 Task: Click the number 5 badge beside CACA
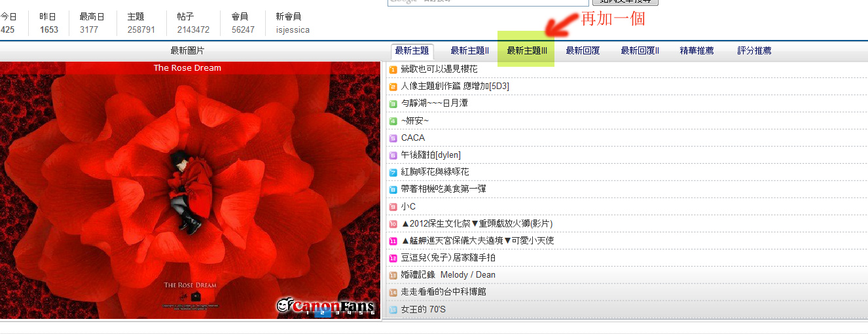coord(393,138)
